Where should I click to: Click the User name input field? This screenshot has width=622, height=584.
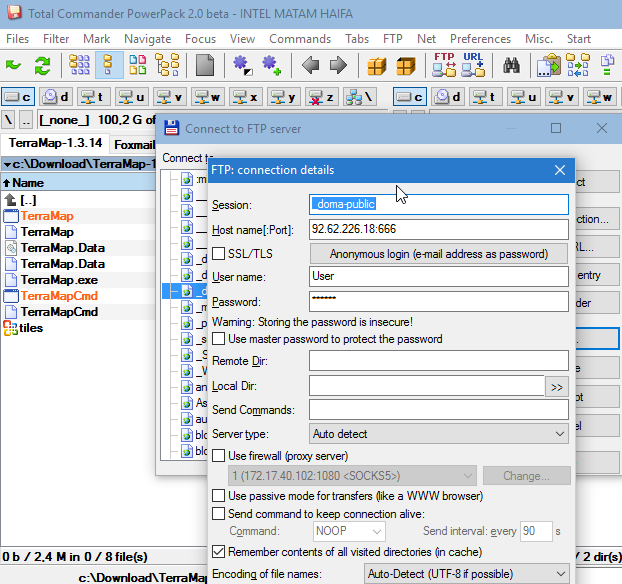[439, 276]
